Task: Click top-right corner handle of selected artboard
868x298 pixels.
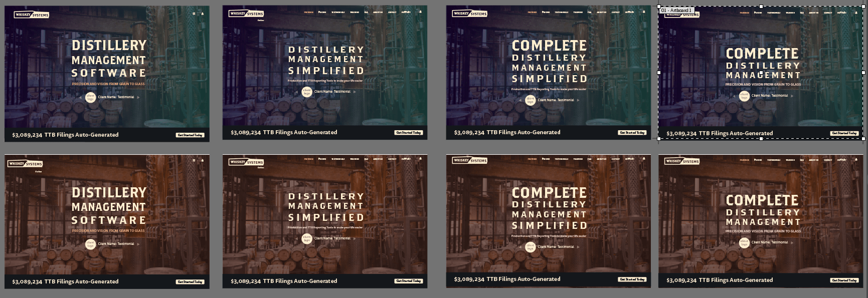Action: [863, 7]
